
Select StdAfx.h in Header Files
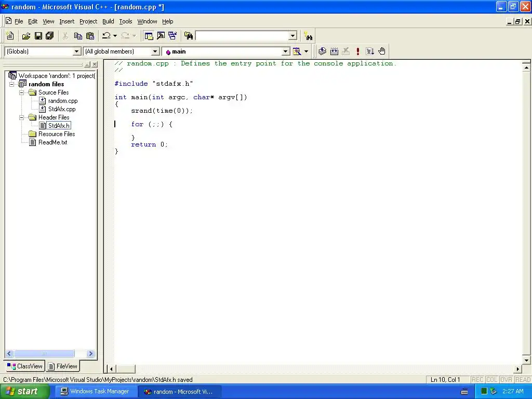click(x=59, y=126)
